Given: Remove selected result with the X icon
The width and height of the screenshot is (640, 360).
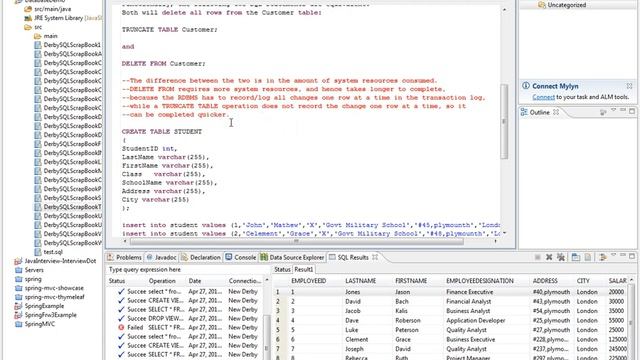Looking at the screenshot, I should [549, 257].
